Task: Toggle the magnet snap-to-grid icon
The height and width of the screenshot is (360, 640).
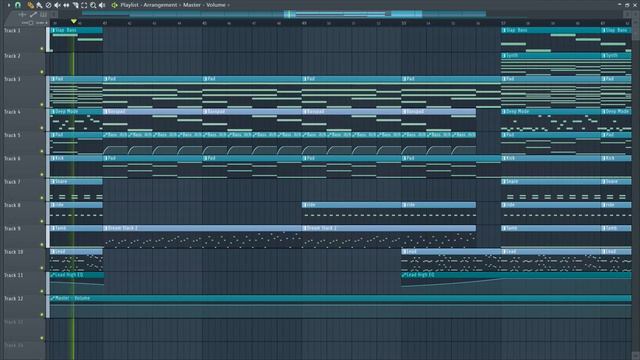Action: (18, 5)
